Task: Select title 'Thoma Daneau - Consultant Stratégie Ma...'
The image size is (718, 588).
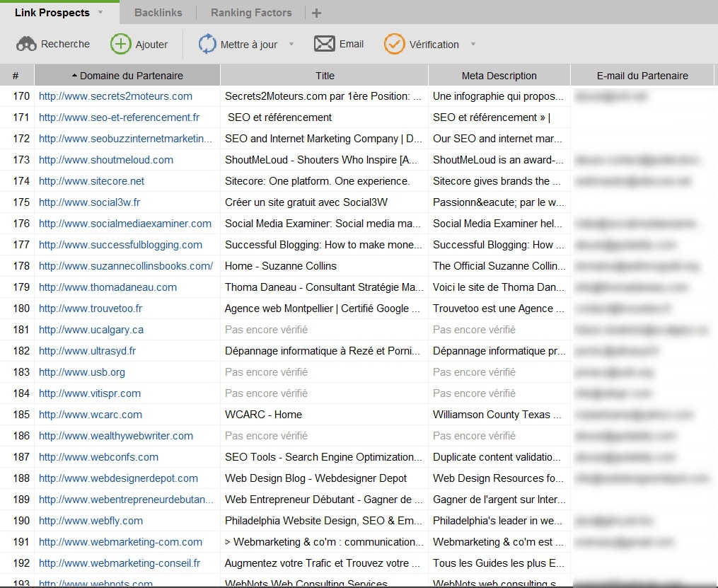Action: pos(324,287)
